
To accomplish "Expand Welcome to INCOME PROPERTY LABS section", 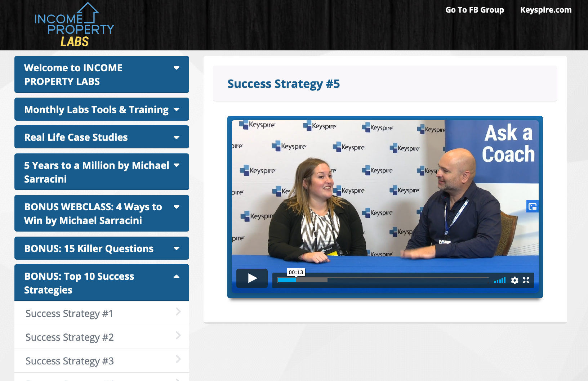I will 102,75.
